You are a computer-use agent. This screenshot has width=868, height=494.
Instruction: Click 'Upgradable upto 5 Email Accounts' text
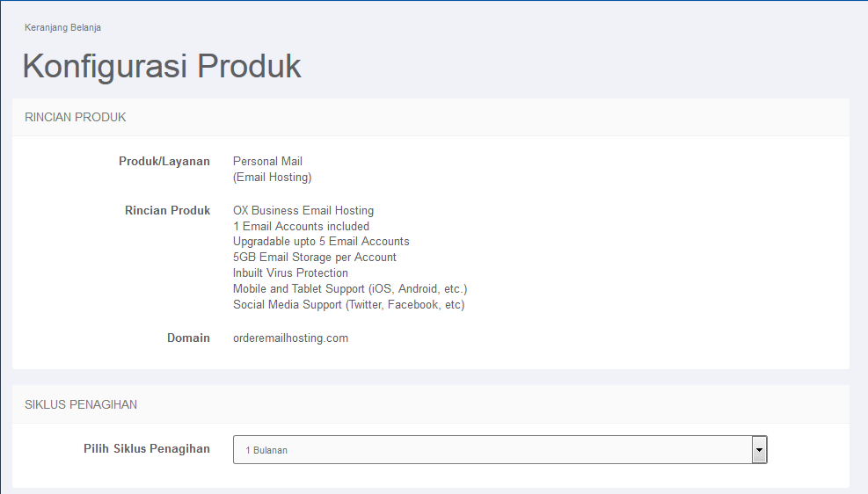(321, 242)
